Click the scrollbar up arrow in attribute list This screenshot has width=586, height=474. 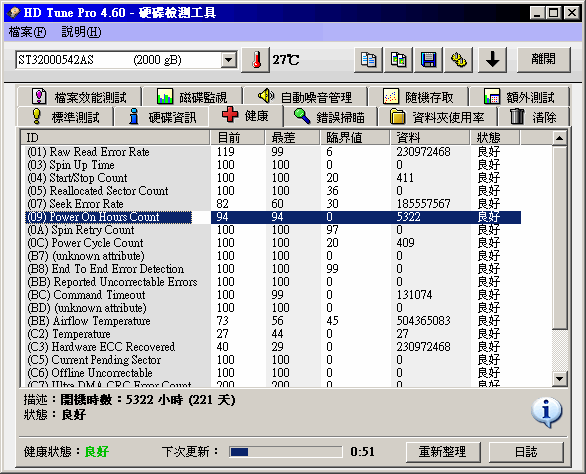[559, 138]
